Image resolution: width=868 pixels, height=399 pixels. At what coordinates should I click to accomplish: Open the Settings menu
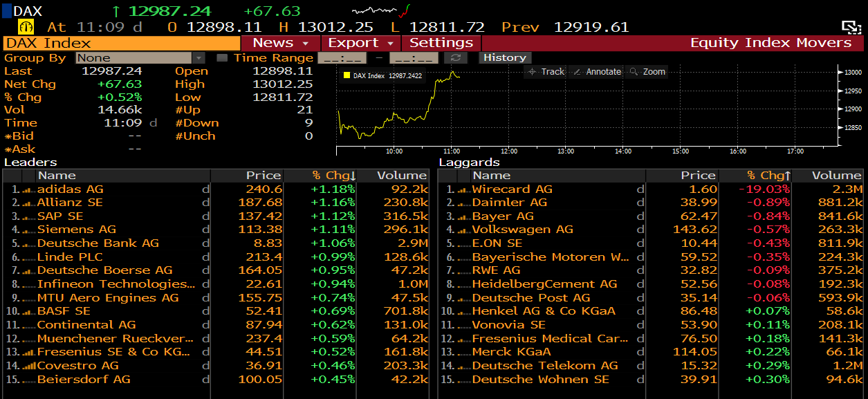(x=441, y=43)
